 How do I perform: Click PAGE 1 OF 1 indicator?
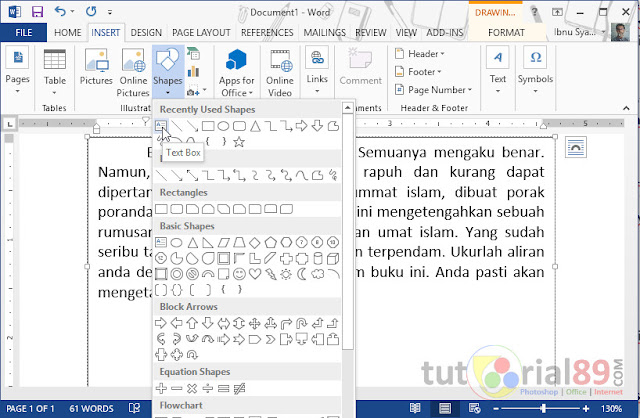coord(30,409)
